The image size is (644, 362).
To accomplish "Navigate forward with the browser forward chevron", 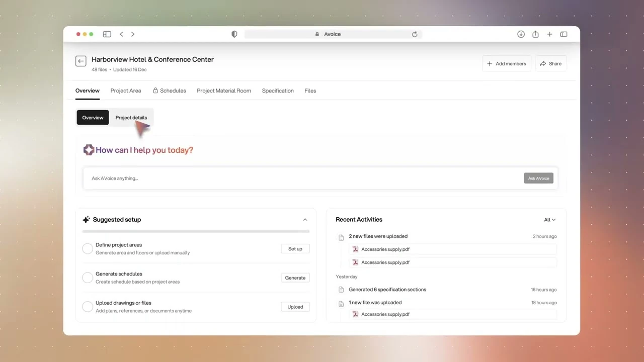I will pos(133,34).
